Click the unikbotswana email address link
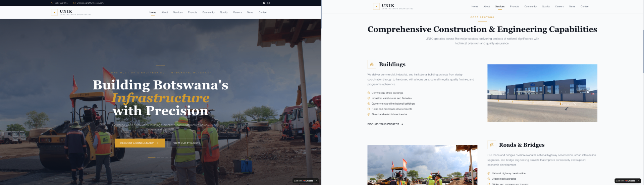Viewport: 644px width, 185px height. (90, 3)
